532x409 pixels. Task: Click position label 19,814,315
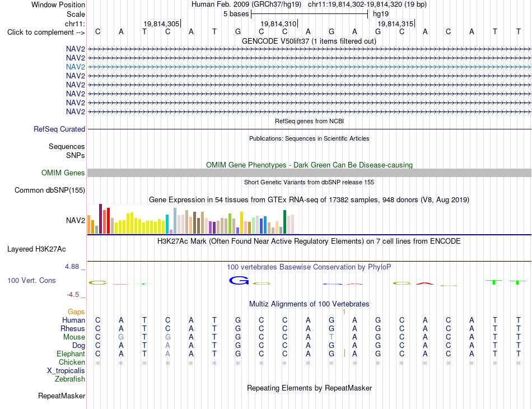[395, 24]
